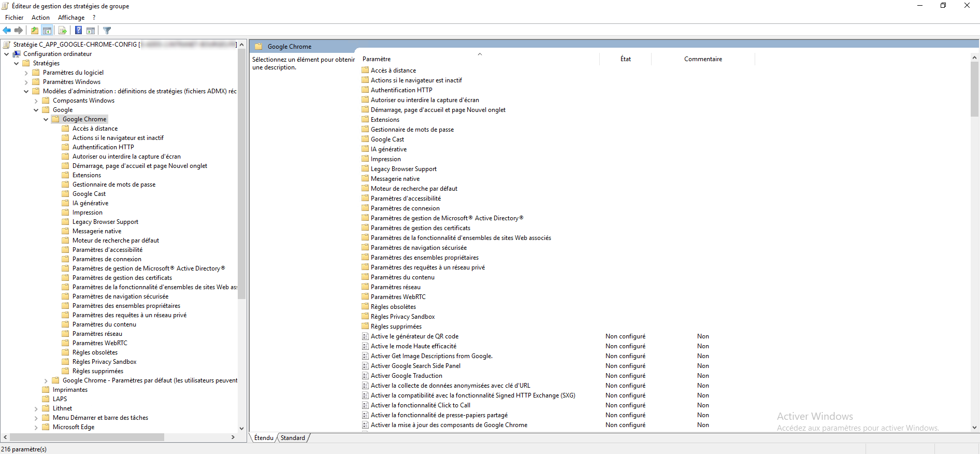980x454 pixels.
Task: Expand the Microsoft Edge tree node
Action: click(x=36, y=427)
